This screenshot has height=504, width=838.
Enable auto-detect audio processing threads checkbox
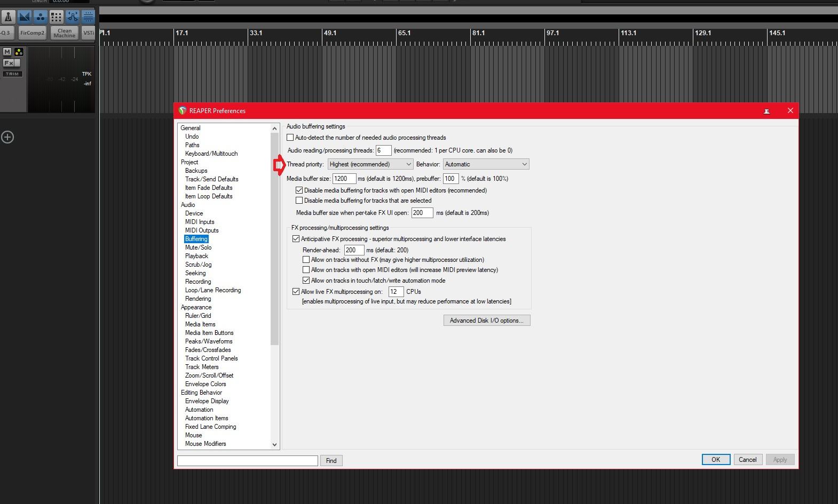(x=290, y=138)
